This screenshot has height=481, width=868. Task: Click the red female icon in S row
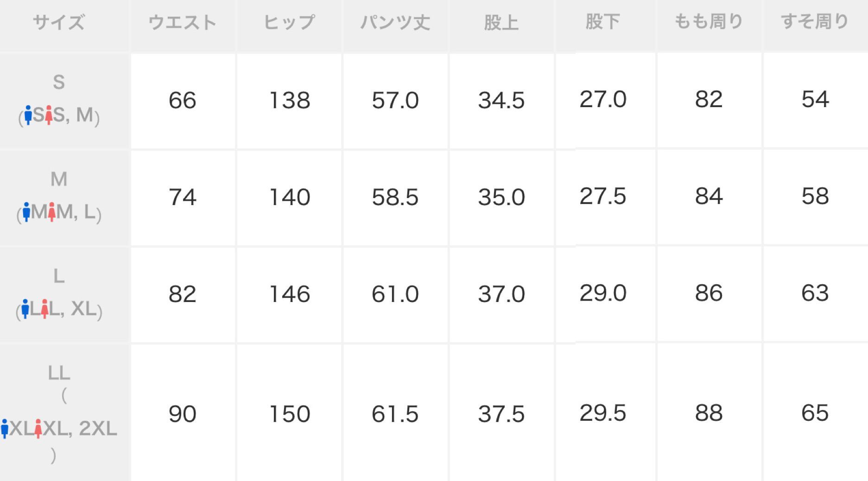point(49,115)
